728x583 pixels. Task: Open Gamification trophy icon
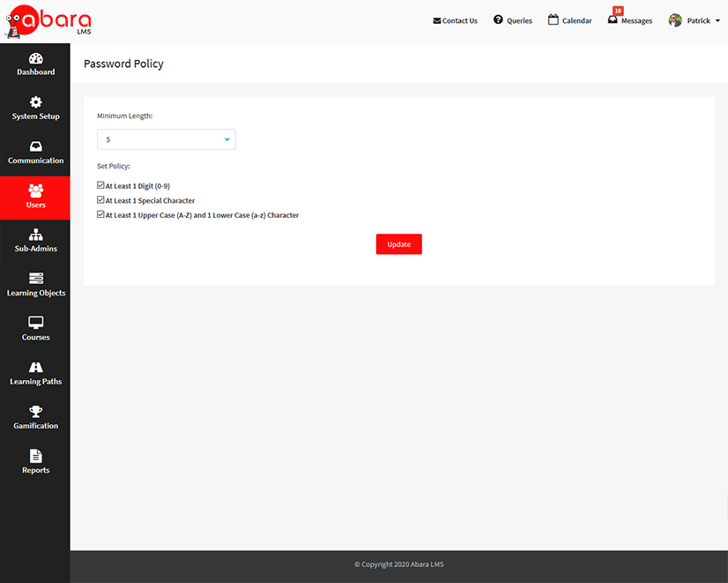[36, 411]
